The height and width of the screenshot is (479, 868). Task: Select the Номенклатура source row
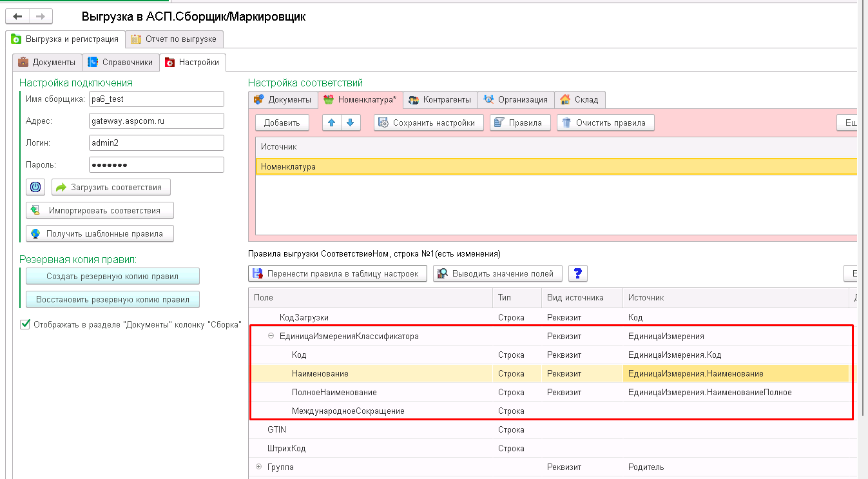click(x=556, y=166)
